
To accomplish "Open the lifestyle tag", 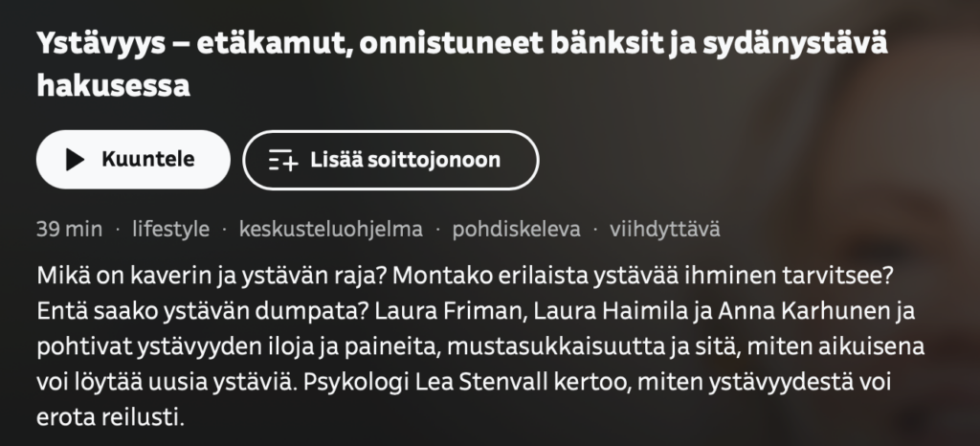I will click(170, 230).
